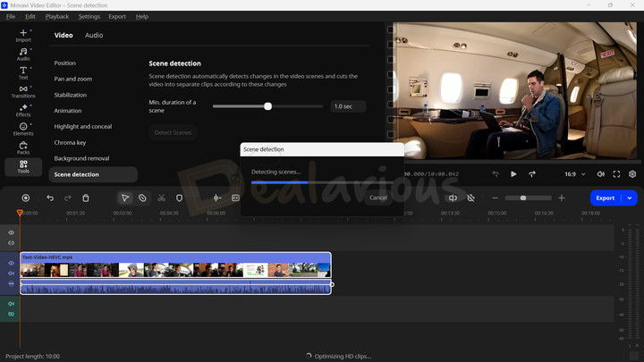The image size is (644, 362).
Task: Delete the selected clip with trash icon
Action: pyautogui.click(x=86, y=198)
